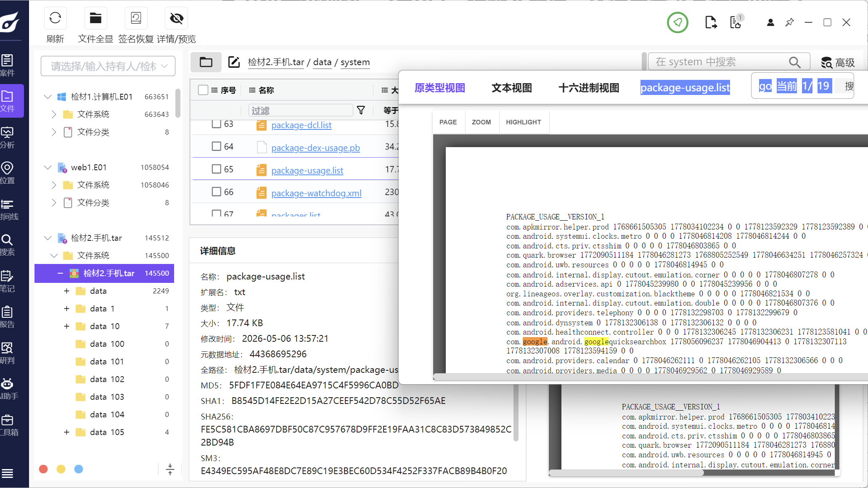The width and height of the screenshot is (868, 488).
Task: Click the folder button beside the path
Action: tap(206, 62)
